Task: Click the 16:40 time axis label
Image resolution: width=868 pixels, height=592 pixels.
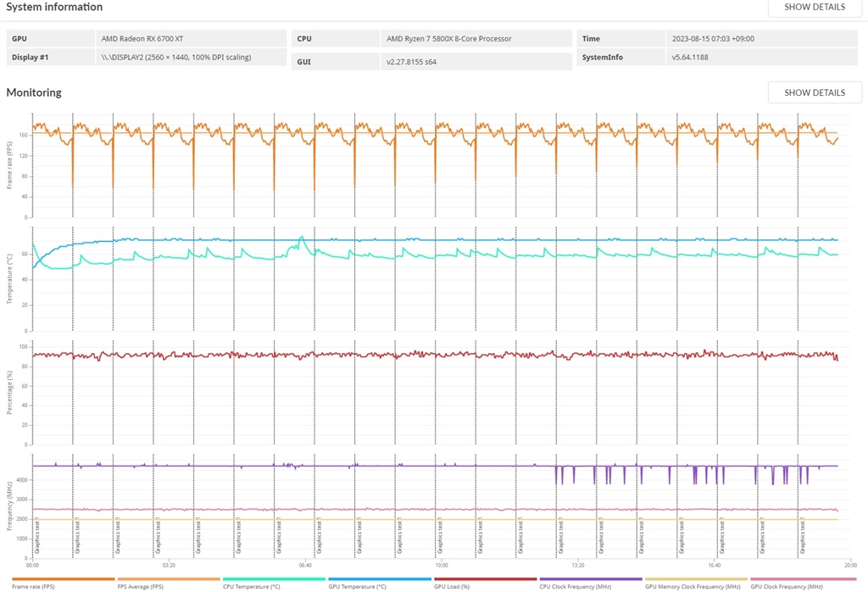Action: pyautogui.click(x=714, y=566)
